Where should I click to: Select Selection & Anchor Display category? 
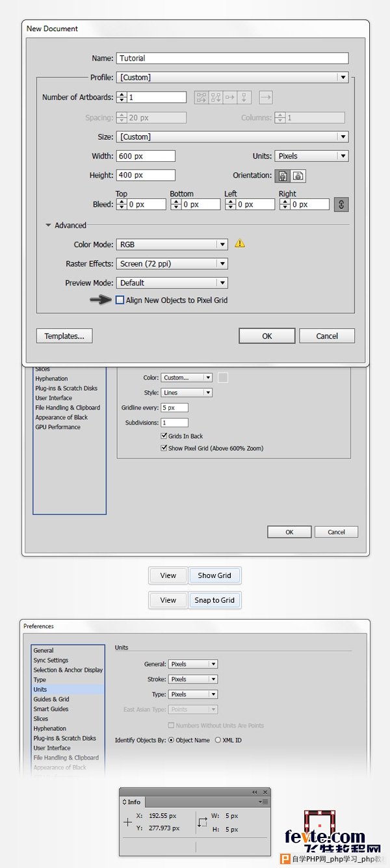(68, 670)
